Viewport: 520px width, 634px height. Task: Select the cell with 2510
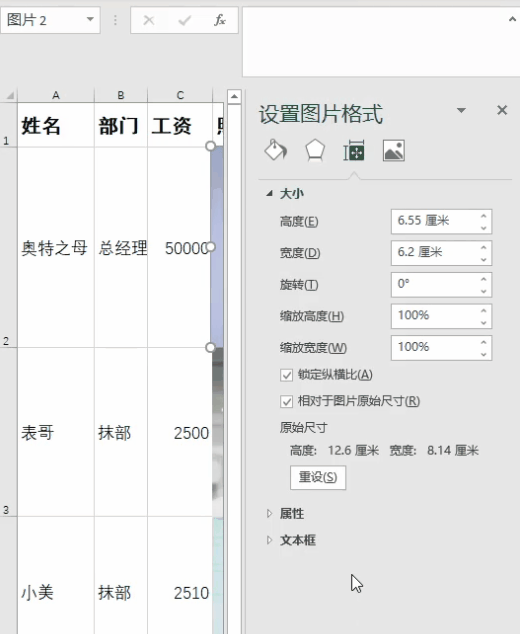180,576
